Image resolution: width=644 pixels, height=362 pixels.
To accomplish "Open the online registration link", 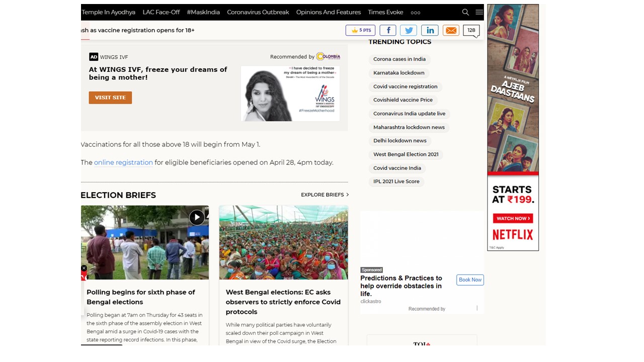I will tap(123, 162).
